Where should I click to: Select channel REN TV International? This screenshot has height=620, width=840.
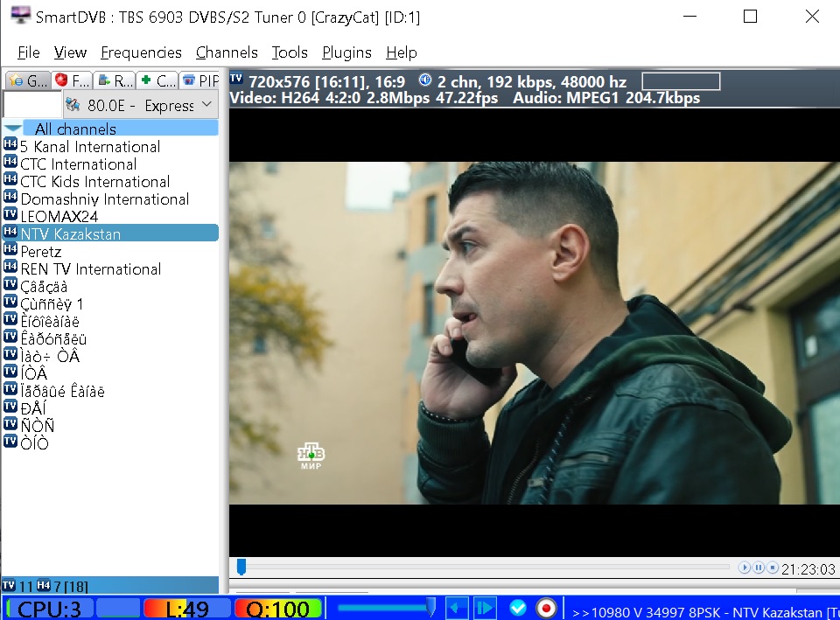(90, 269)
